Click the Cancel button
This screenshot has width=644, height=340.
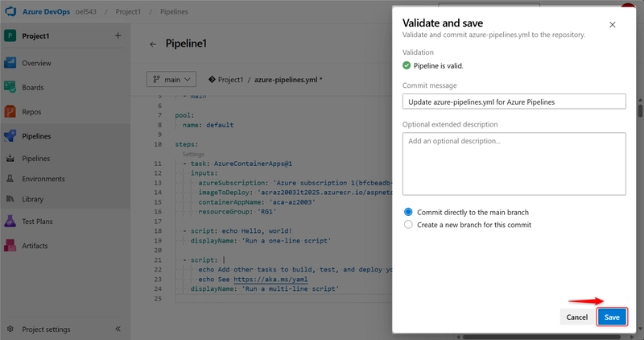pyautogui.click(x=576, y=317)
